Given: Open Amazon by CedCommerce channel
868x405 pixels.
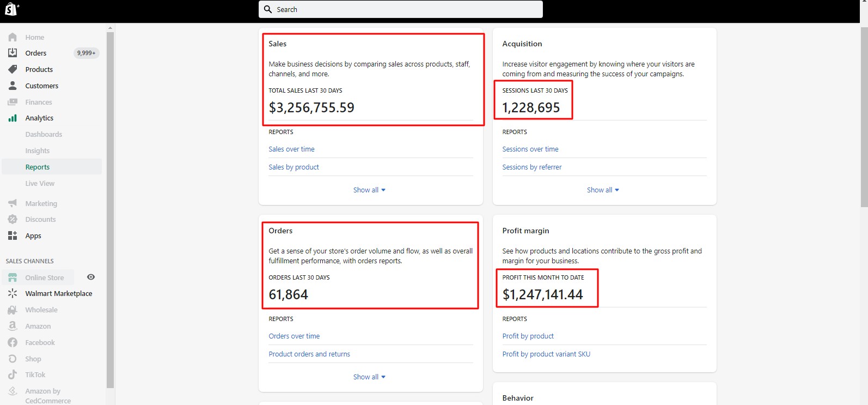Looking at the screenshot, I should (48, 396).
